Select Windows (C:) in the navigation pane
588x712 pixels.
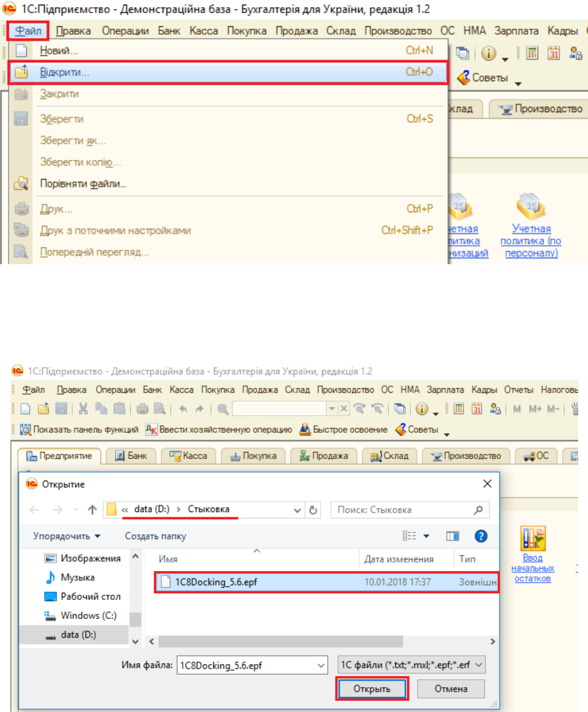click(81, 616)
